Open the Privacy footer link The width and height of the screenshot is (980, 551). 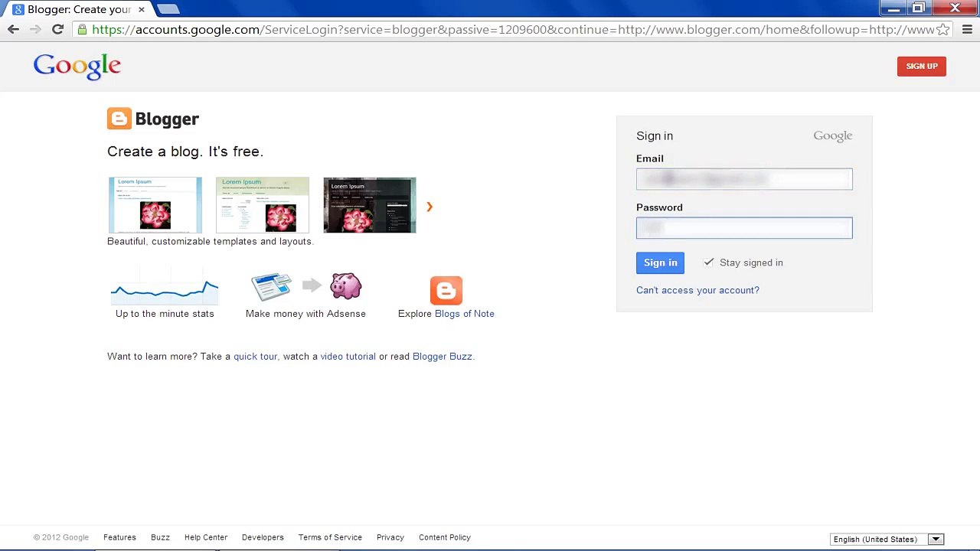point(390,537)
